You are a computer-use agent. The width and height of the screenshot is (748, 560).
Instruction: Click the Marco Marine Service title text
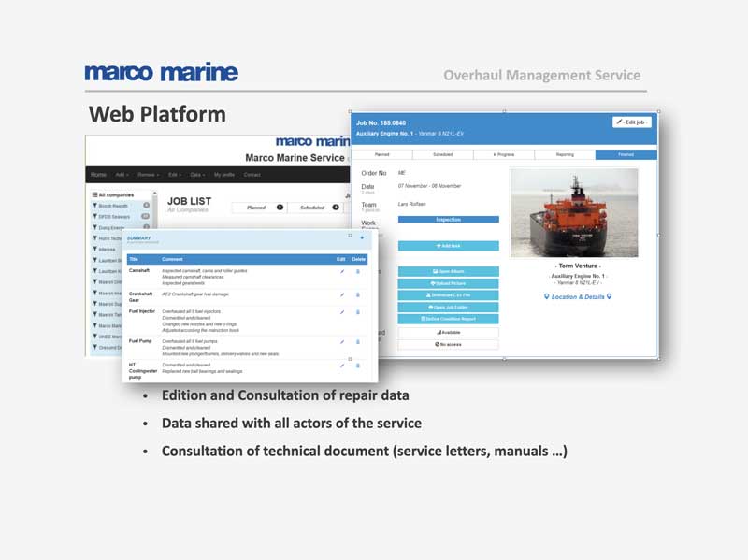point(295,158)
